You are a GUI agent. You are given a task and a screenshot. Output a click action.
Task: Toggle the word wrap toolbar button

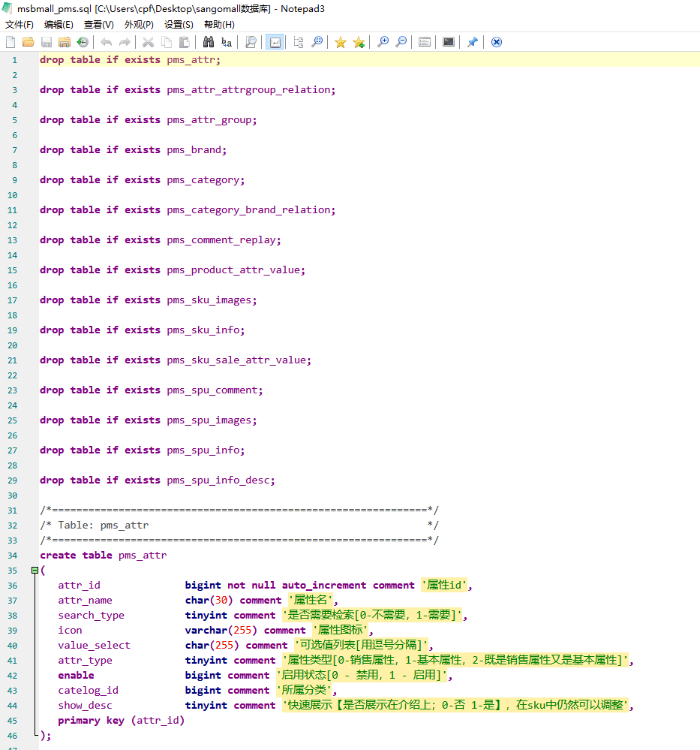coord(275,42)
